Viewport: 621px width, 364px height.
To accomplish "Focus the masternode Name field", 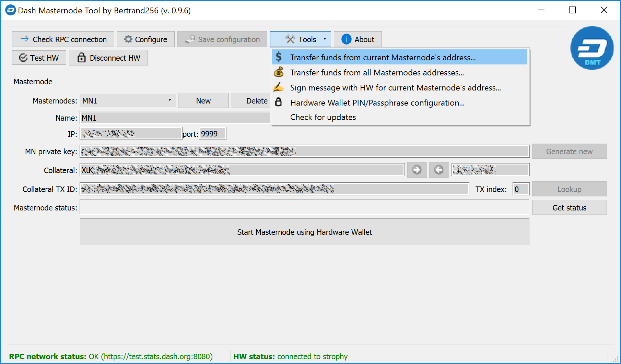I will tap(175, 118).
